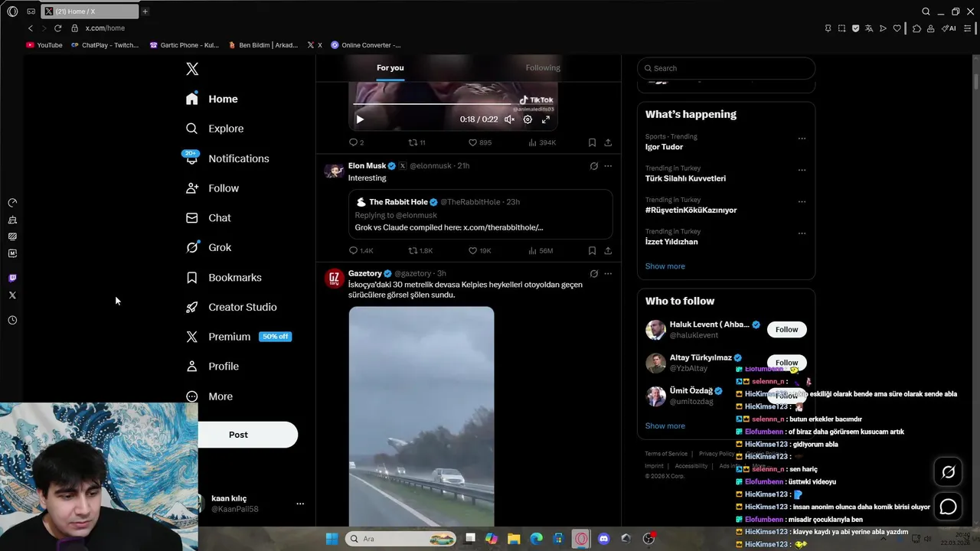View analytics of 394K views post
Screen dimensions: 980x551
[541, 142]
